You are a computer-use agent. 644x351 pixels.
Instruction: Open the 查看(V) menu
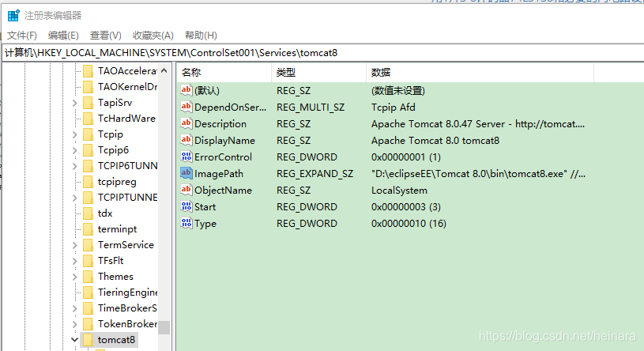(x=106, y=36)
